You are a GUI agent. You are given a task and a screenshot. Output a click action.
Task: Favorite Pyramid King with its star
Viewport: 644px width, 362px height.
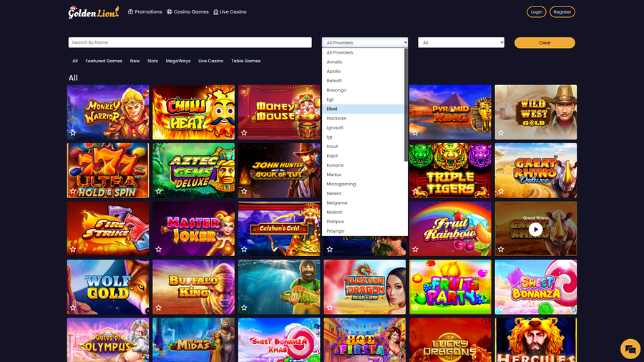415,133
